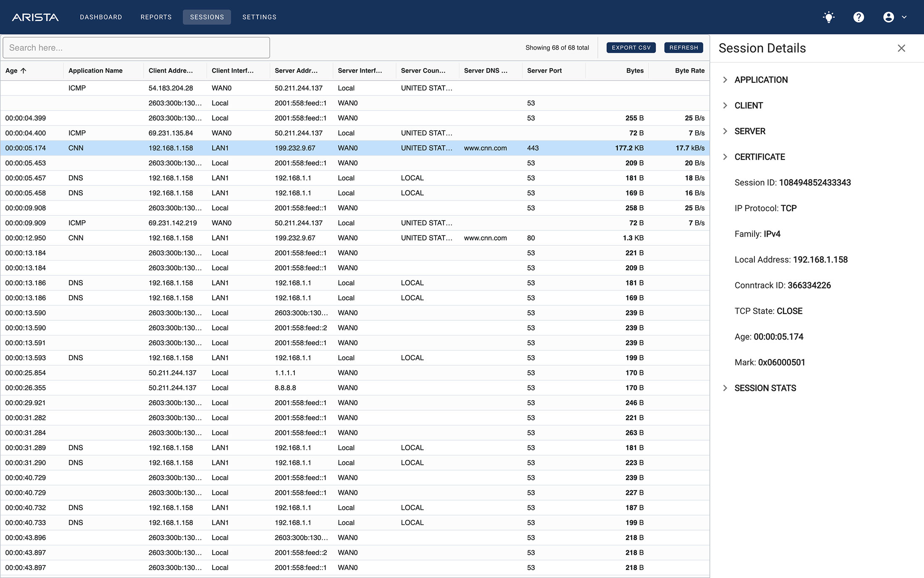Close the Session Details panel
The width and height of the screenshot is (924, 578).
901,48
